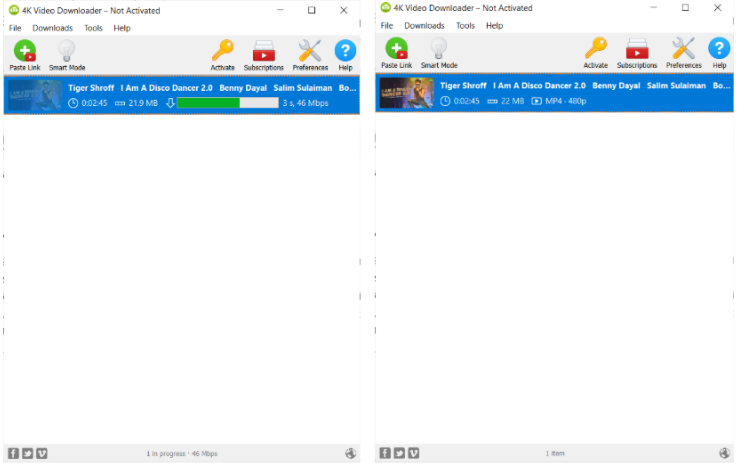Image resolution: width=744 pixels, height=468 pixels.
Task: Click '22 MB' size text in right window
Action: 512,101
